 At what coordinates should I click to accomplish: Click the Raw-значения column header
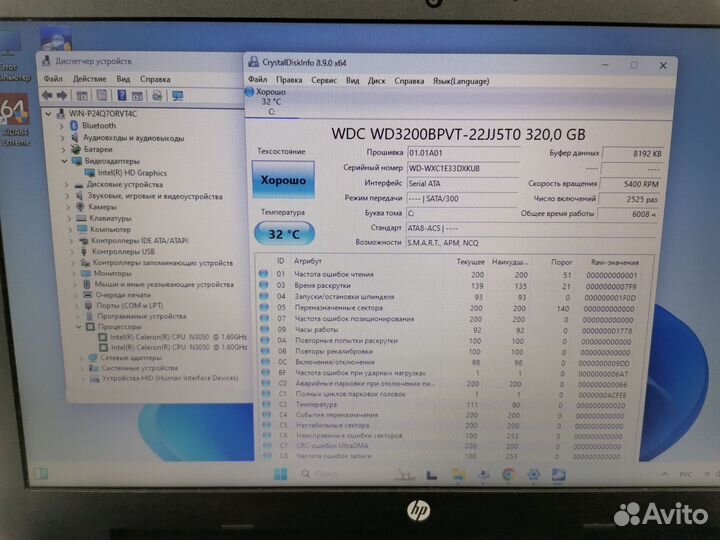614,262
